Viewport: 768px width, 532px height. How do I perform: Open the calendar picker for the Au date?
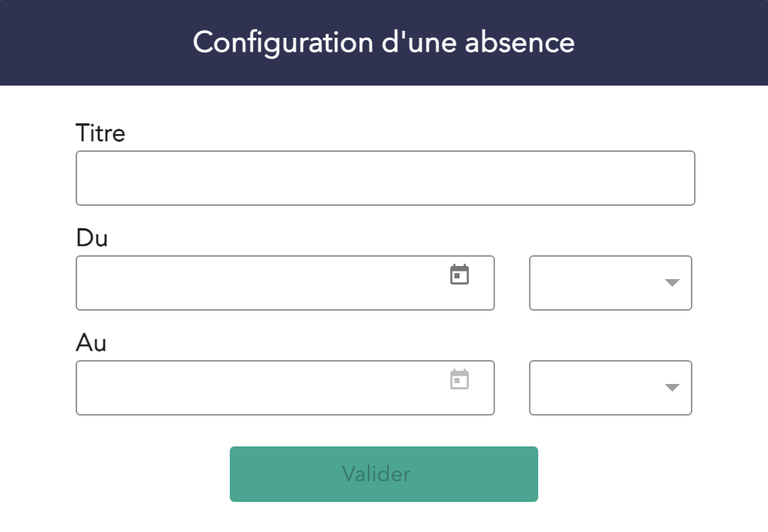[x=460, y=379]
